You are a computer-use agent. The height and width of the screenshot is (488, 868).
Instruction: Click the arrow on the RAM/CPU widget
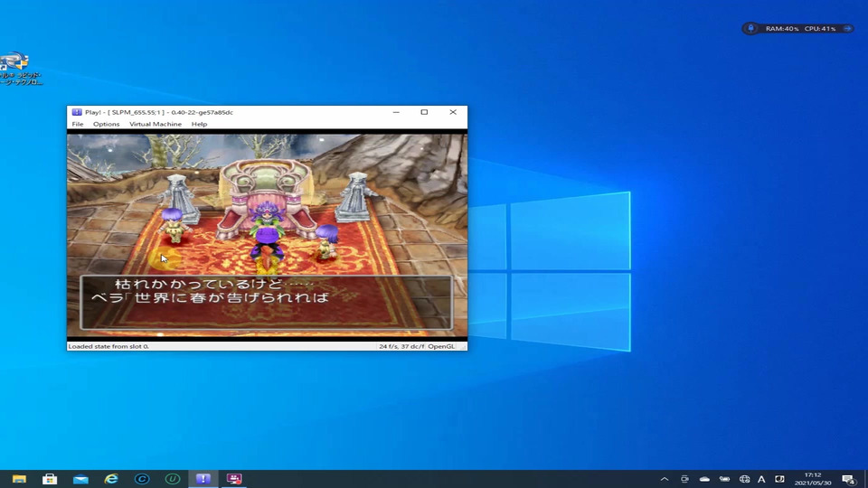point(847,28)
